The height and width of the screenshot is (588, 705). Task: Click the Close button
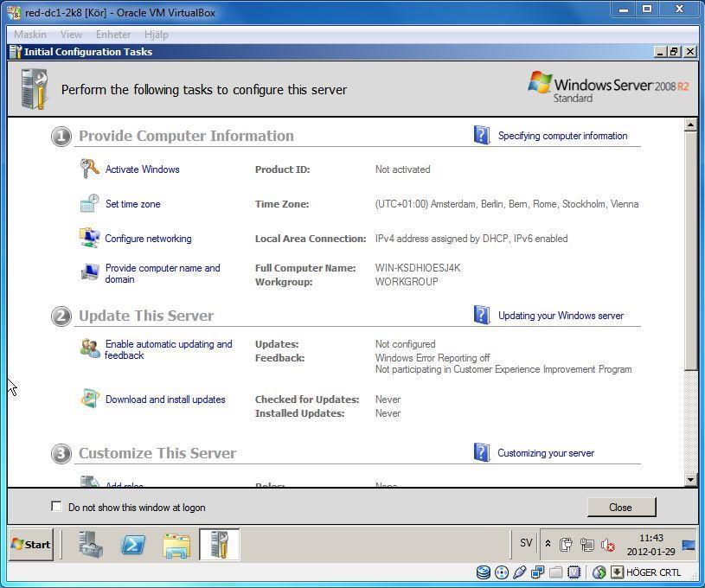(621, 507)
